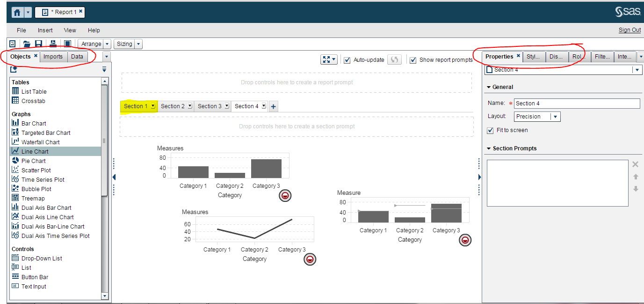Switch to the Data tab
644x304 pixels.
click(78, 56)
